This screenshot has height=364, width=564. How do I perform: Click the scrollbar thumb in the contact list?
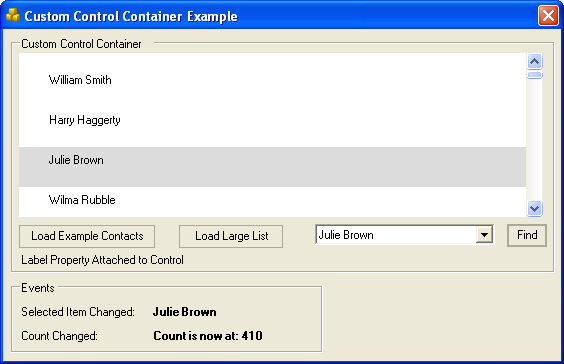(x=535, y=75)
